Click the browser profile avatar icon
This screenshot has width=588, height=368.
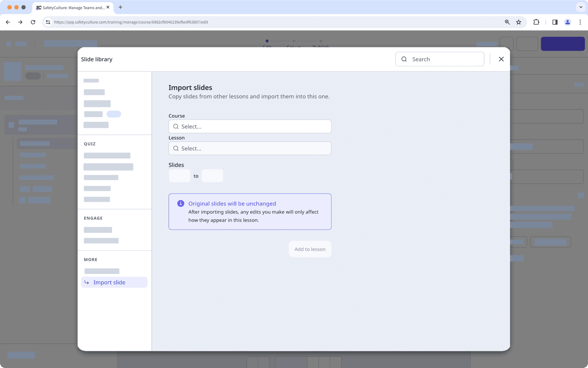(567, 22)
